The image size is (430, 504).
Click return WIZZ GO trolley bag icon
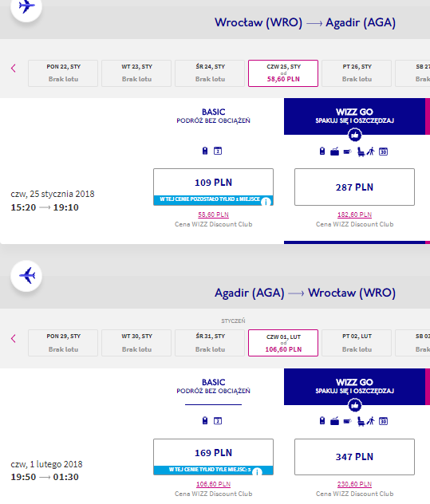coord(334,421)
